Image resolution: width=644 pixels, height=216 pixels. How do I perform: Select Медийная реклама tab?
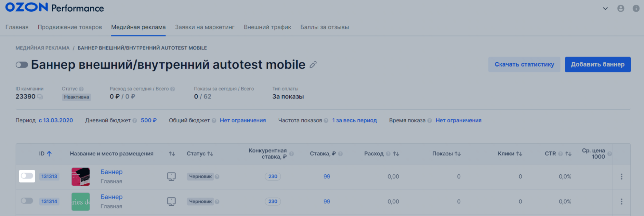coord(138,27)
